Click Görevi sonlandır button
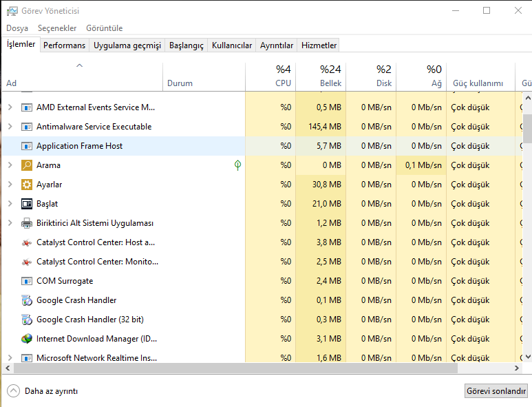The width and height of the screenshot is (532, 407). [496, 391]
